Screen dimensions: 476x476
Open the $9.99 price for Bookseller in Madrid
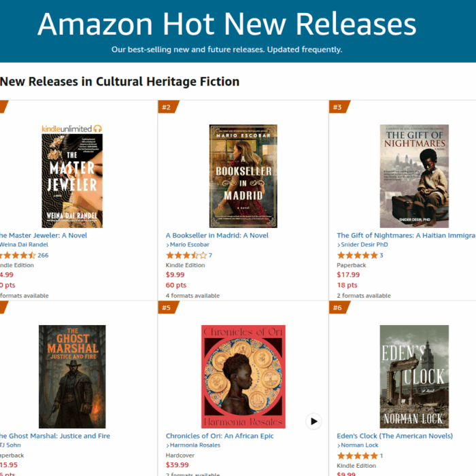click(175, 275)
